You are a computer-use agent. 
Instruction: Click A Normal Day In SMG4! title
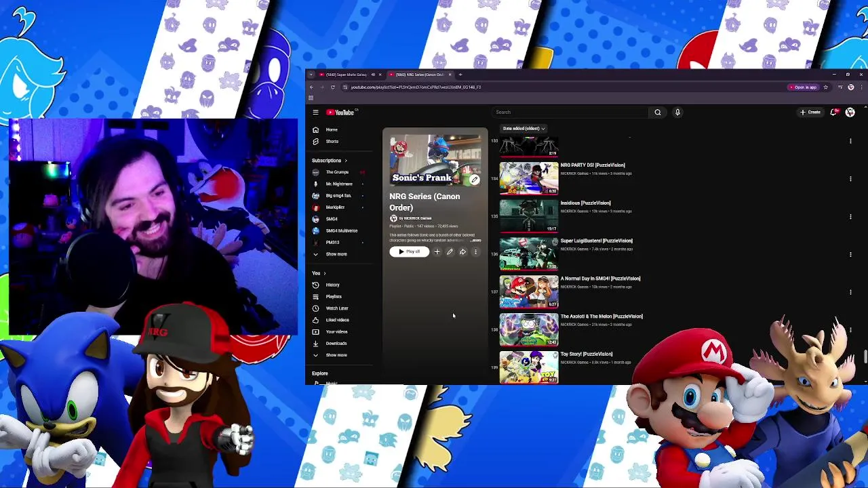600,279
